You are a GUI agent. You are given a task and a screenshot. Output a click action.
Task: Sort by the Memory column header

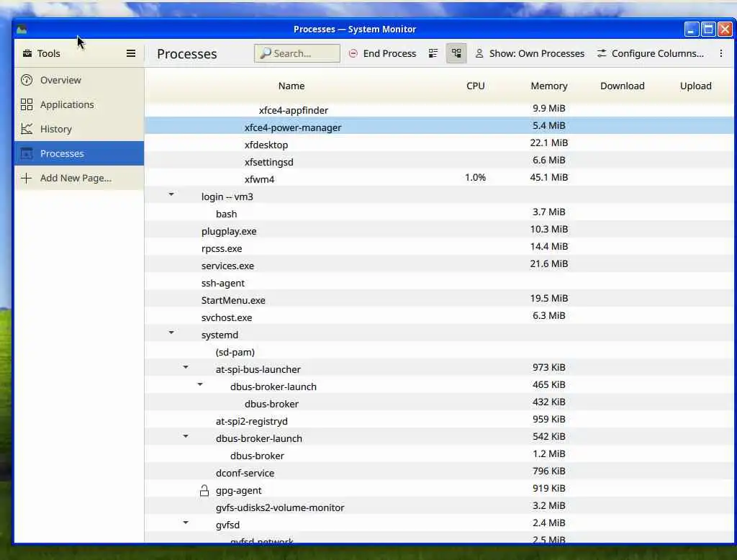click(549, 86)
